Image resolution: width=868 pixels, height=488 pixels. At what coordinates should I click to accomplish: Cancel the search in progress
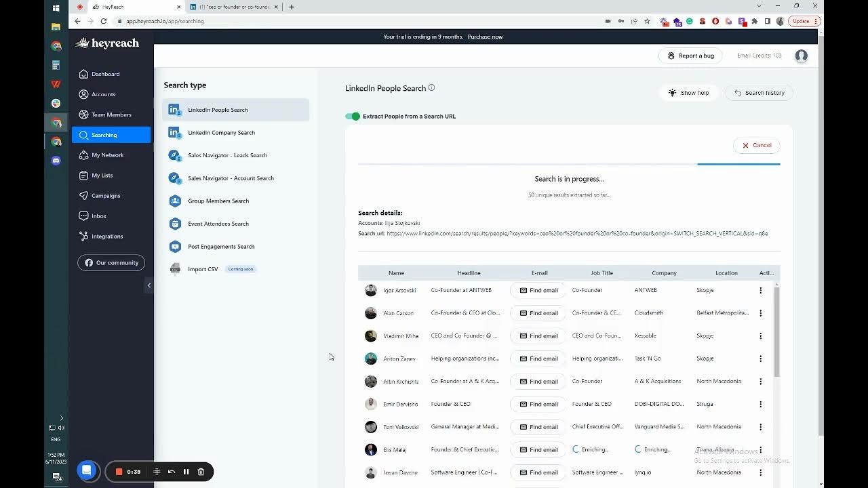click(757, 145)
